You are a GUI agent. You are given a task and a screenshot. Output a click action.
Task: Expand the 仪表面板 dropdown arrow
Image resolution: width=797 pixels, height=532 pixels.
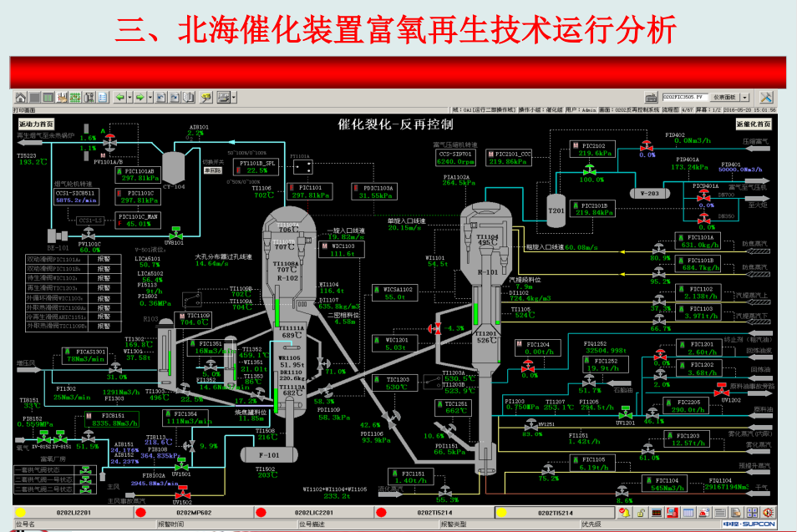[744, 97]
